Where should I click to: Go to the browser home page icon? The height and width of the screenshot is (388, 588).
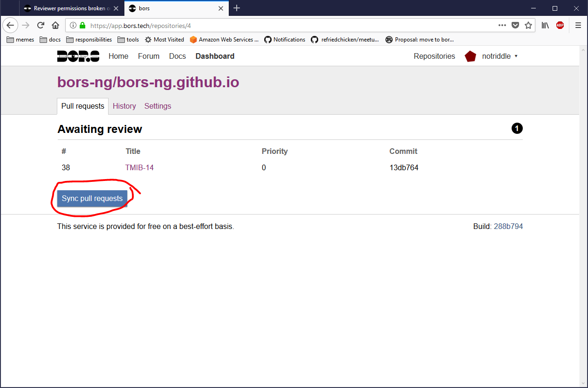coord(55,25)
